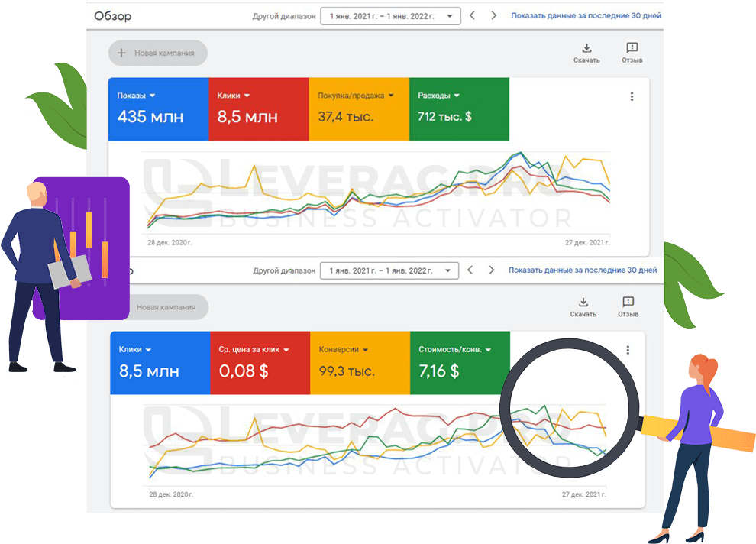Open the Ср. цена за клик metric dropdown
This screenshot has width=756, height=544.
click(254, 350)
